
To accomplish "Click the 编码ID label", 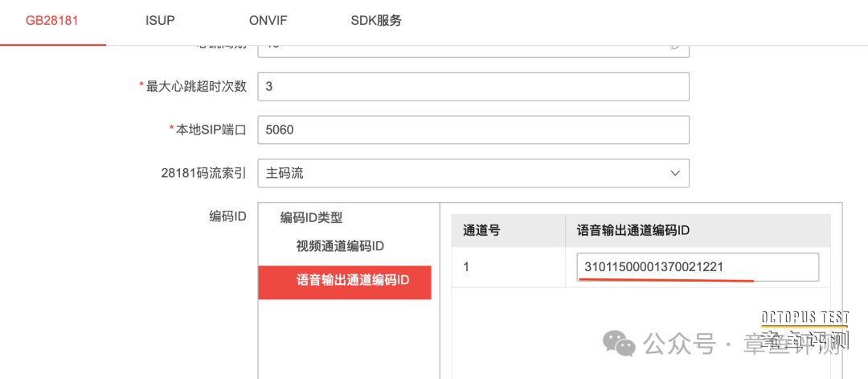I will tap(227, 216).
